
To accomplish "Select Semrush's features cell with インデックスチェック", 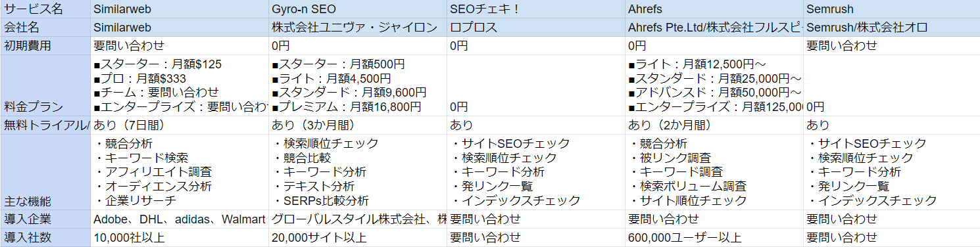I will 892,171.
